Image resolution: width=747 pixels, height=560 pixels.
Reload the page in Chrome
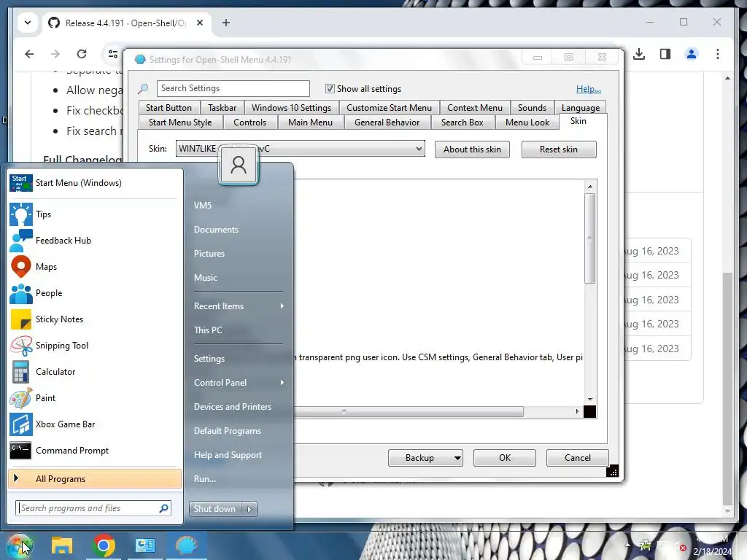(82, 54)
